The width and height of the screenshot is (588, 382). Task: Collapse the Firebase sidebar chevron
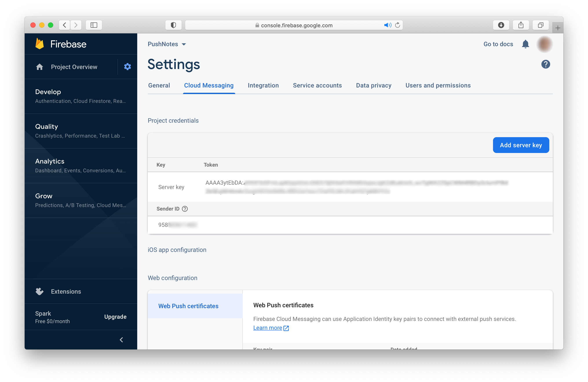pos(121,340)
